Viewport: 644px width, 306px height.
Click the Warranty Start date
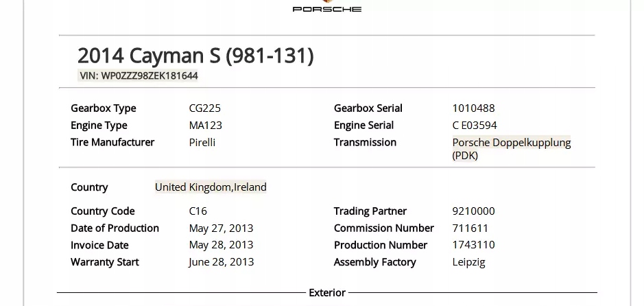(x=221, y=262)
